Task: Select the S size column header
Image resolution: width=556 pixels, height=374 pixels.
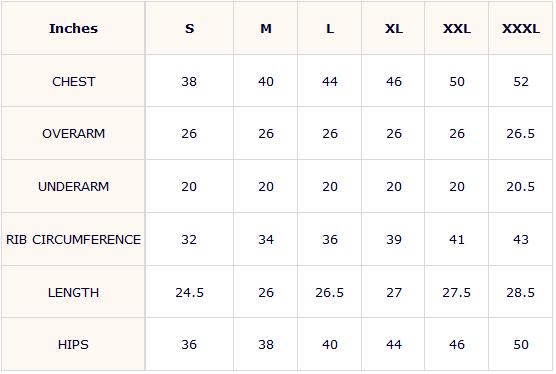Action: (189, 28)
